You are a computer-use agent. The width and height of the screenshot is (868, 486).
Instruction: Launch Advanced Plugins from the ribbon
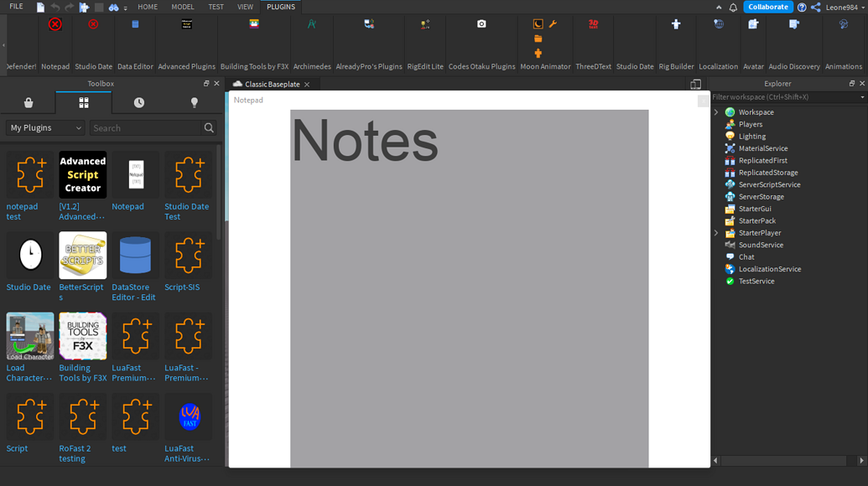click(x=186, y=24)
